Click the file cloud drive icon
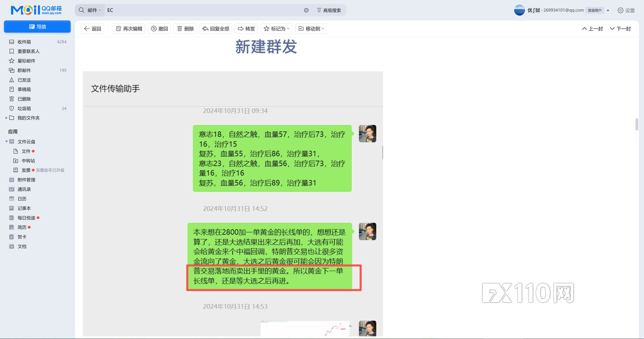Screen dimensions: 644x339 (12, 142)
